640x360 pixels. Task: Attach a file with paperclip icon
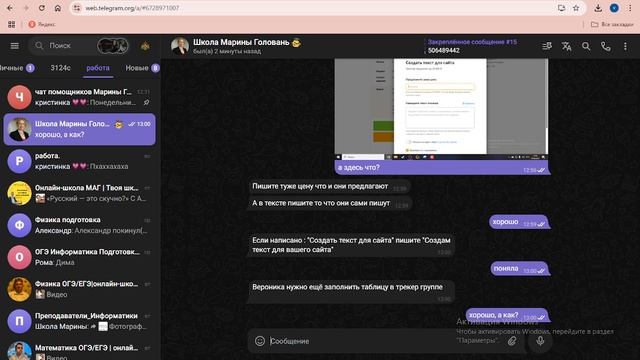pyautogui.click(x=512, y=341)
